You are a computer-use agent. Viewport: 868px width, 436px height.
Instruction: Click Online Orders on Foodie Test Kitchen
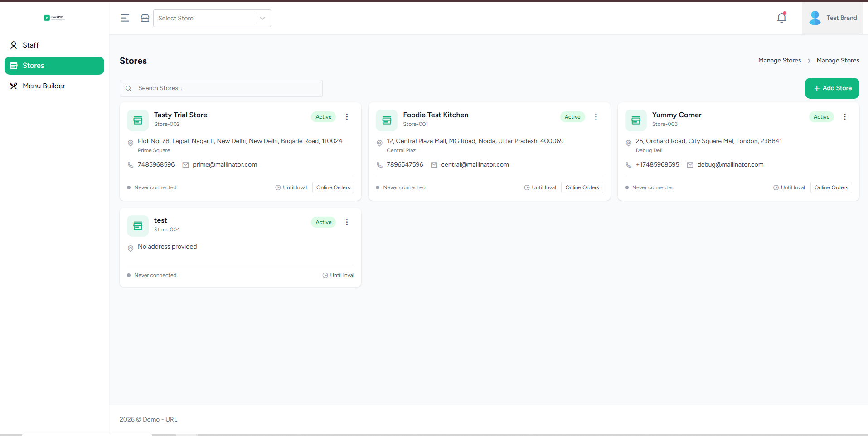pos(582,187)
